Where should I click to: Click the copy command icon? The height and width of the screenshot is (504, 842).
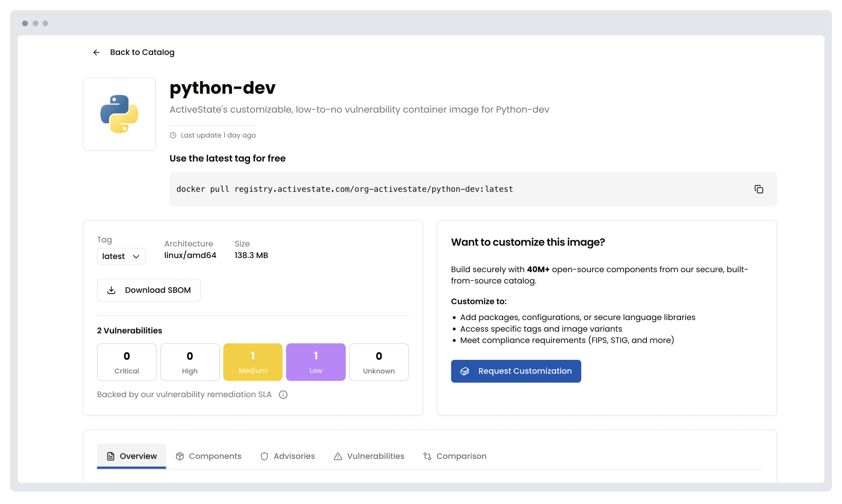[x=759, y=189]
